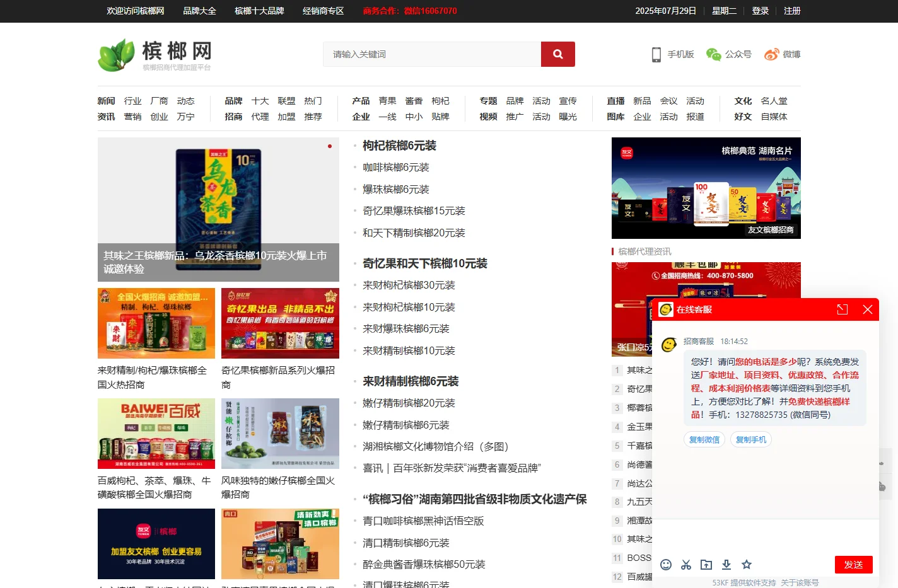Open caption 来财精制/枸杞/爆珠槟榔全国火热招商

pos(152,378)
